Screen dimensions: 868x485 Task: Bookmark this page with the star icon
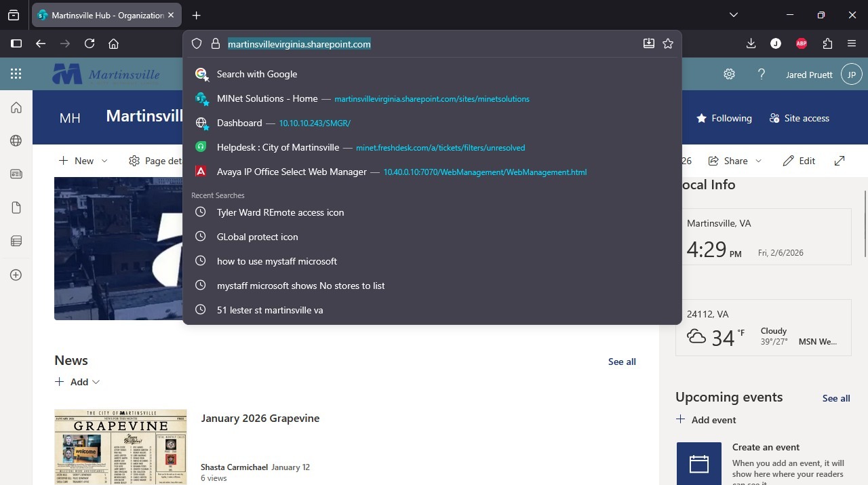click(668, 43)
